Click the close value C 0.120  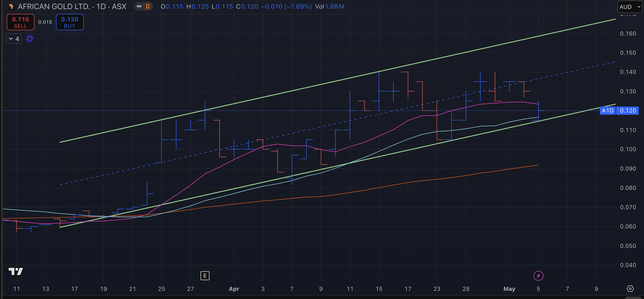(247, 6)
